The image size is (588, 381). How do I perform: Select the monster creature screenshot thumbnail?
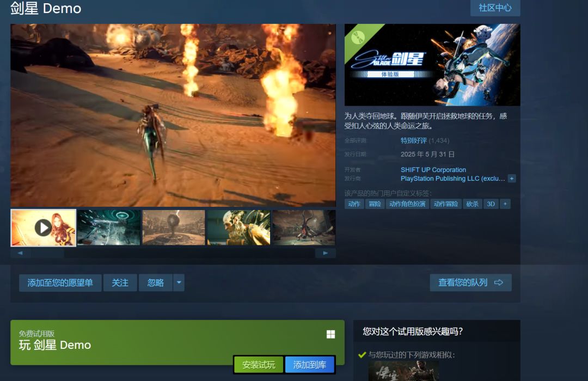pos(304,228)
